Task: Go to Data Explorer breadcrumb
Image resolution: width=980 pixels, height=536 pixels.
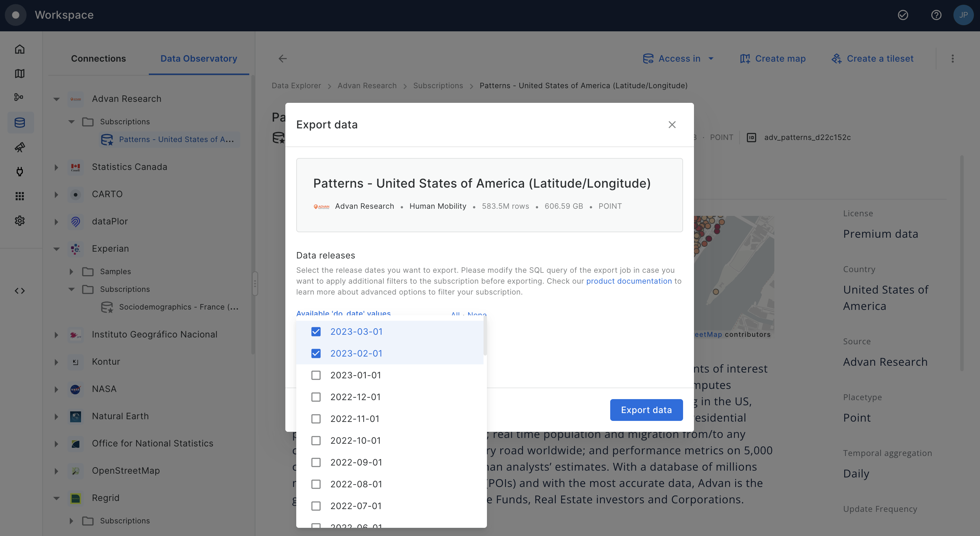Action: point(296,85)
